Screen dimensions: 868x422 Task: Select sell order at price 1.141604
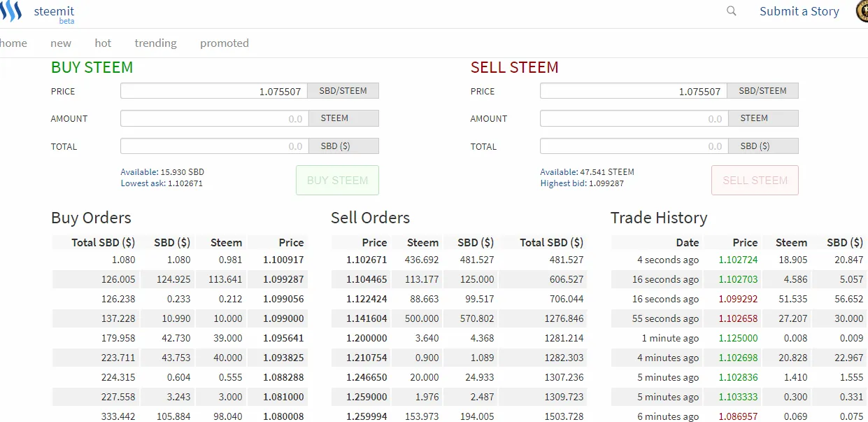pyautogui.click(x=460, y=318)
